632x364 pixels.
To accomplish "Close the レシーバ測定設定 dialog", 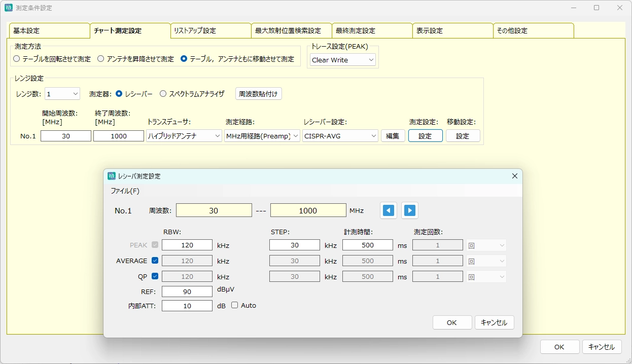I will 514,176.
